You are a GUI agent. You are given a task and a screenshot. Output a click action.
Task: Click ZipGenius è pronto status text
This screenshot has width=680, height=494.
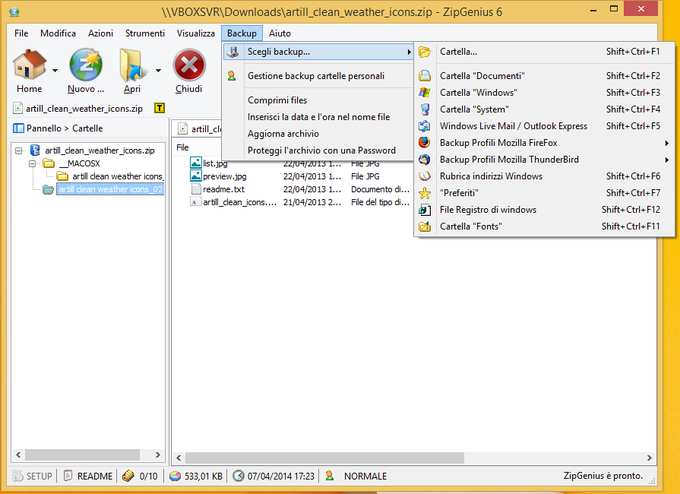tap(603, 476)
